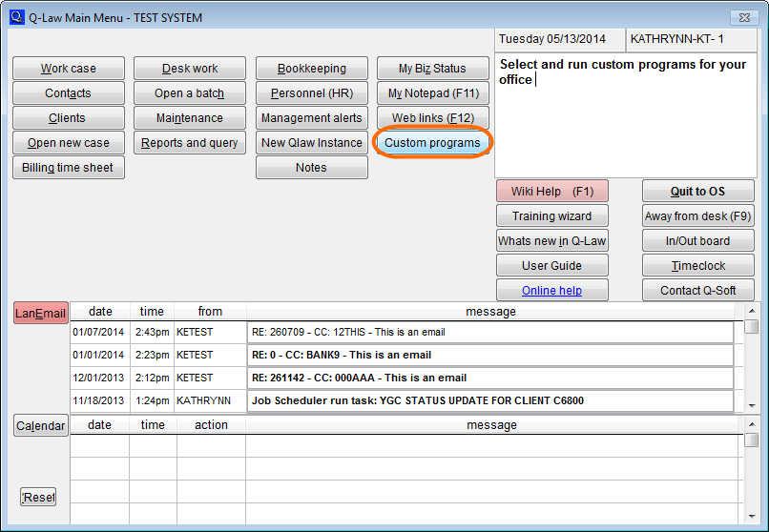Image resolution: width=769 pixels, height=532 pixels.
Task: Close the Q-Law Main Menu window
Action: 744,17
